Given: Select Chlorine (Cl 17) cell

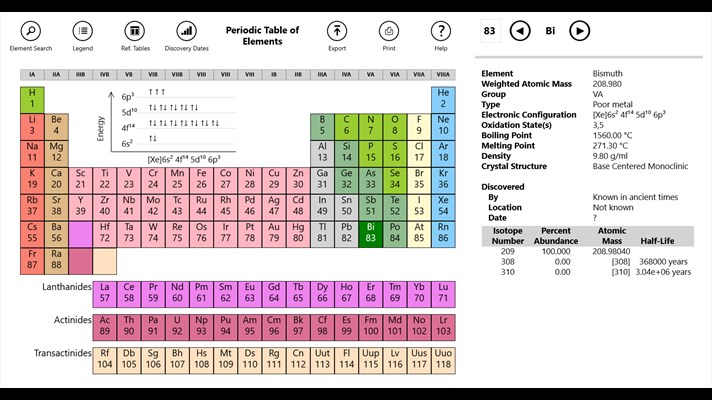Looking at the screenshot, I should [x=419, y=153].
